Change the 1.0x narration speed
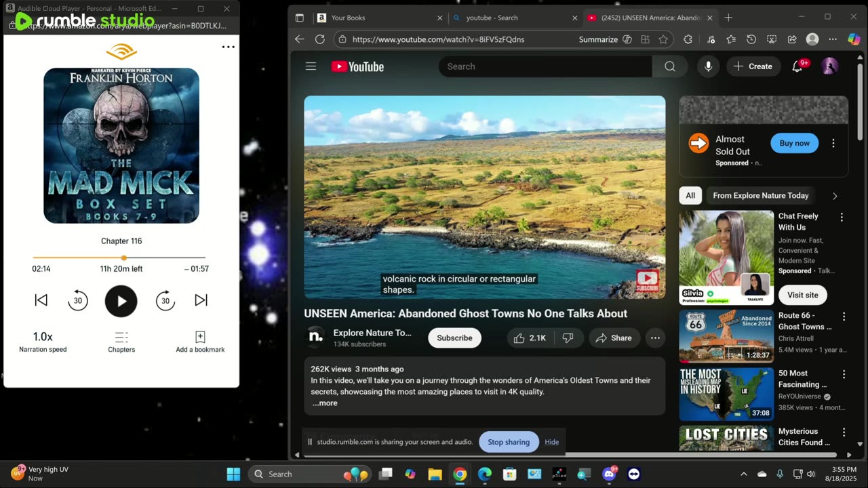This screenshot has height=488, width=868. click(x=43, y=342)
